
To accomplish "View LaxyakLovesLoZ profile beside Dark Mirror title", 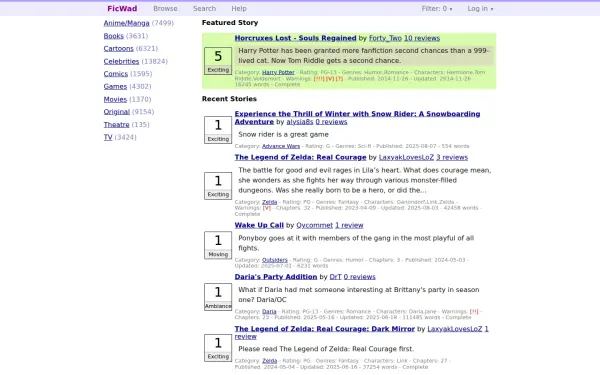I will click(455, 329).
